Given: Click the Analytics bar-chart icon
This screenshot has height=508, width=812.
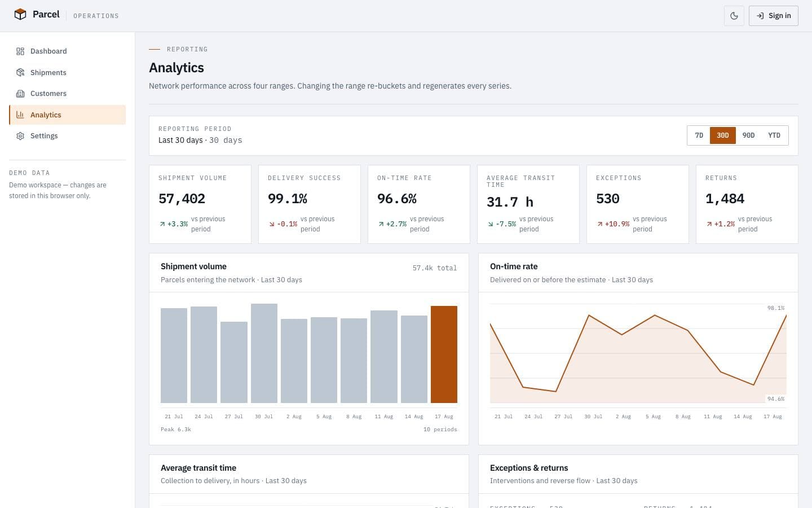Looking at the screenshot, I should [x=20, y=115].
